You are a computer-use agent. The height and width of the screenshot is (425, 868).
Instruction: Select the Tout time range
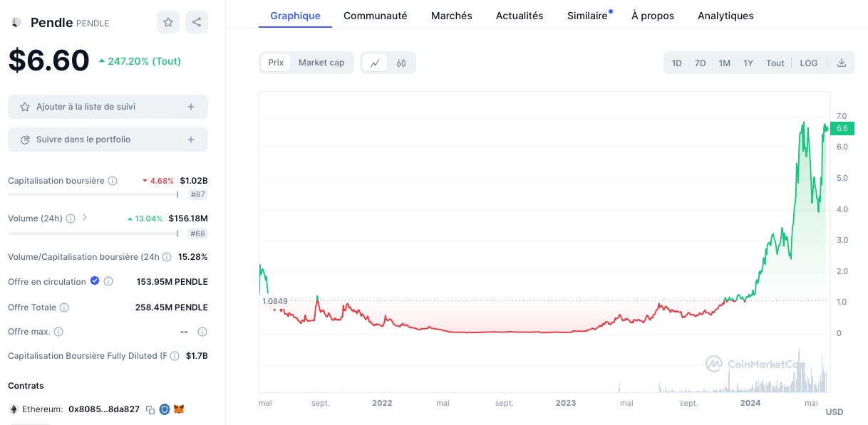[x=775, y=63]
